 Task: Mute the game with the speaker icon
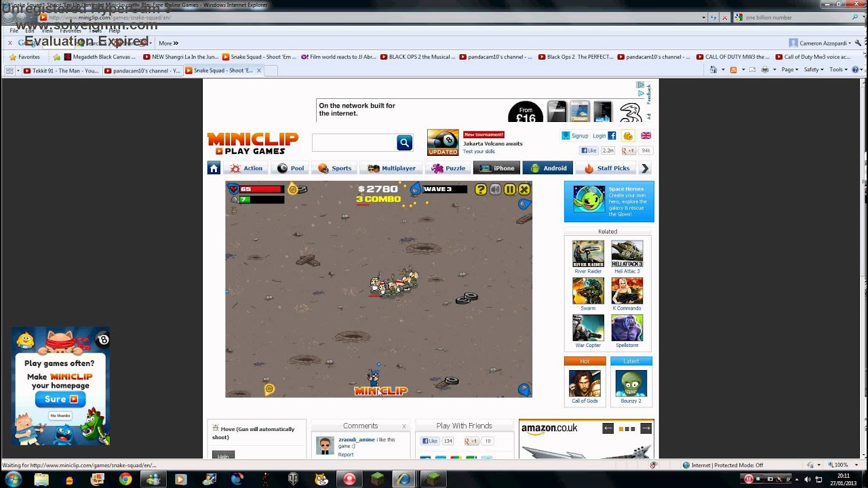click(496, 190)
